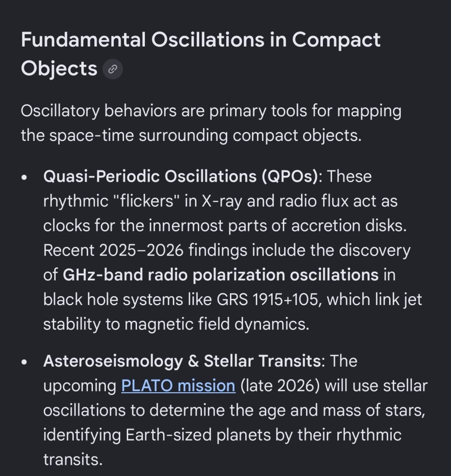The height and width of the screenshot is (476, 451).
Task: Click the 'identifying Earth-sized planets' line
Action: coord(222,435)
